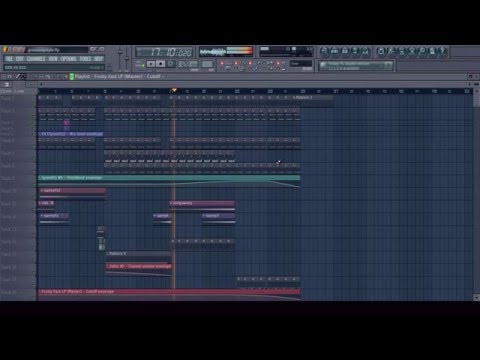
Task: Click the tempo display
Action: click(188, 64)
